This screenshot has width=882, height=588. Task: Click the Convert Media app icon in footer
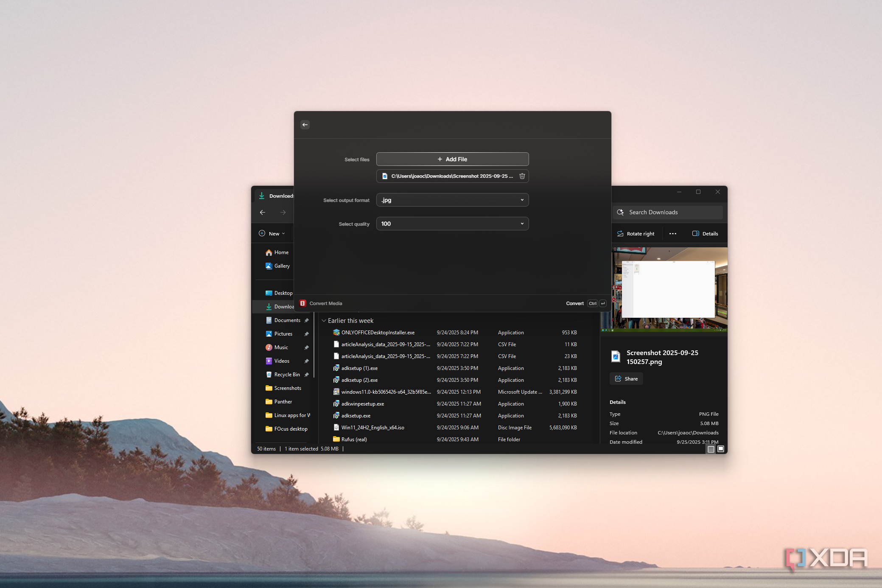(x=302, y=303)
